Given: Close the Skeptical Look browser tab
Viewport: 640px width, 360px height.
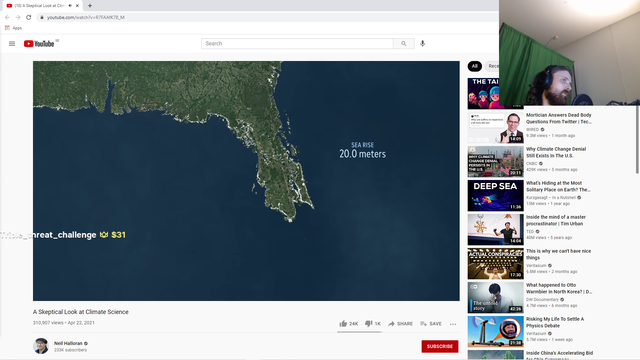Looking at the screenshot, I should click(x=77, y=6).
